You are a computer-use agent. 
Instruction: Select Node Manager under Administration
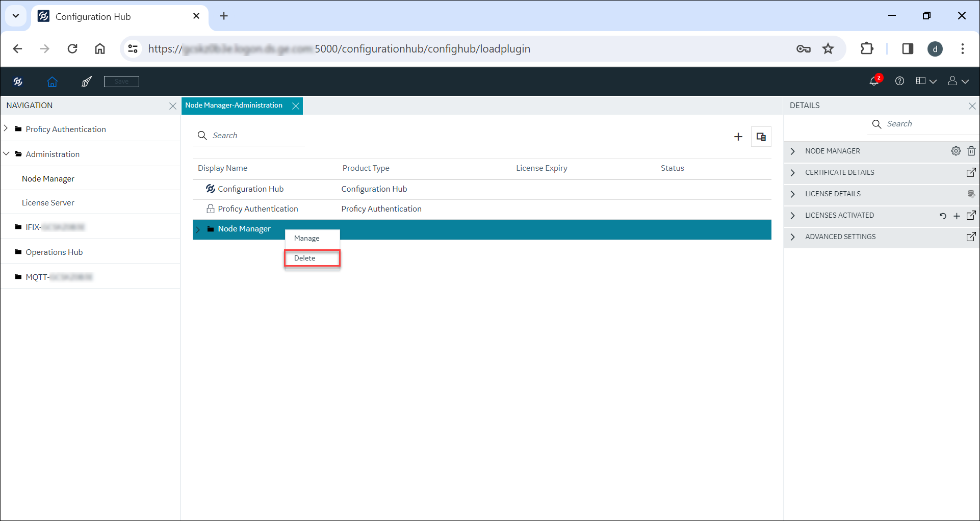(x=48, y=178)
